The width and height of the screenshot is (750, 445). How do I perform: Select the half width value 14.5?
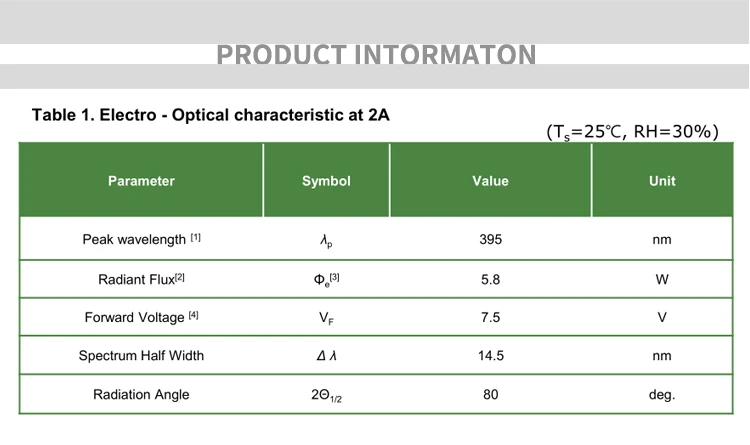[490, 355]
